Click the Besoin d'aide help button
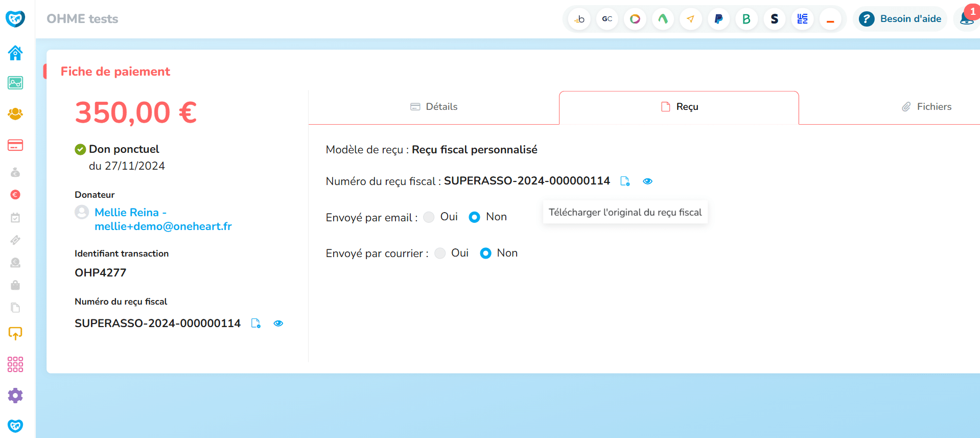The width and height of the screenshot is (980, 438). point(900,19)
